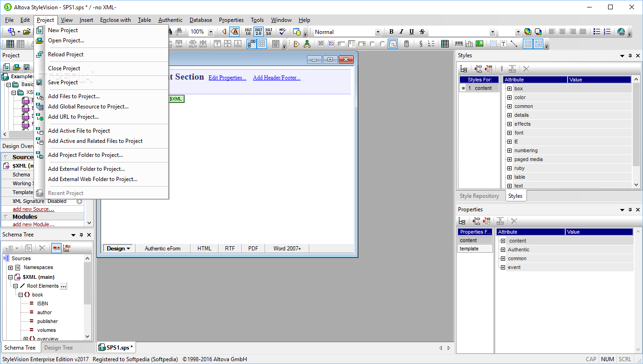Toggle the XSLT 1.0 version button
This screenshot has width=643, height=364.
(248, 32)
